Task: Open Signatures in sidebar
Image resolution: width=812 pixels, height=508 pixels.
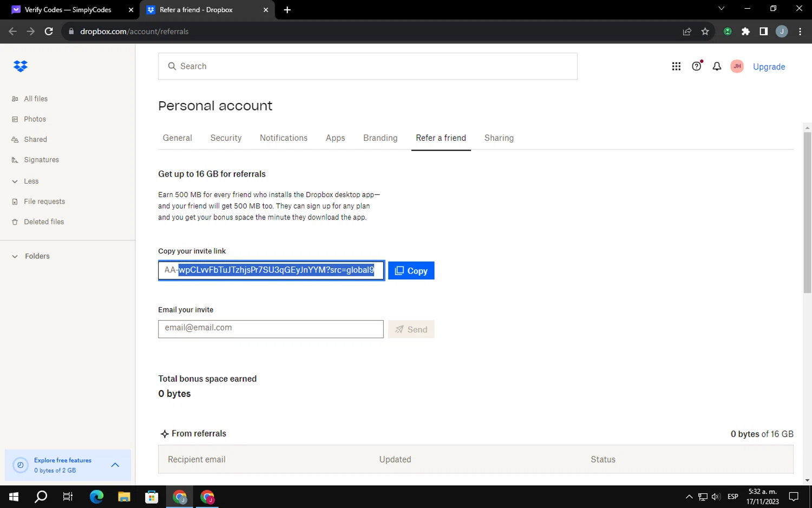Action: tap(41, 160)
